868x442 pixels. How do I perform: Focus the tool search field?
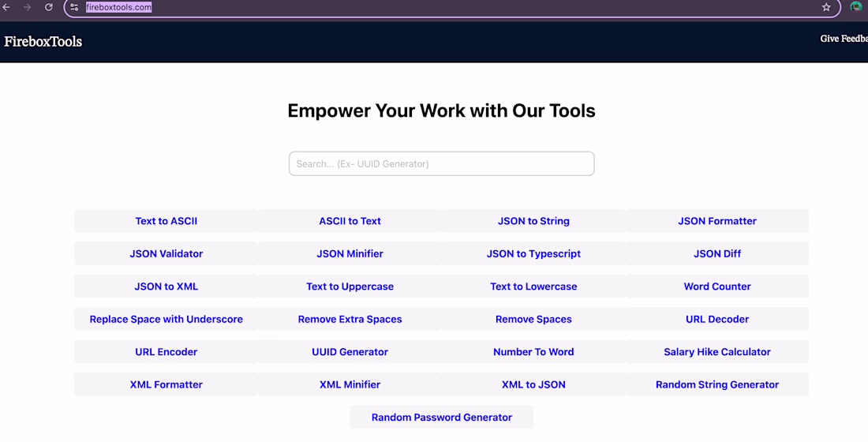click(x=441, y=163)
